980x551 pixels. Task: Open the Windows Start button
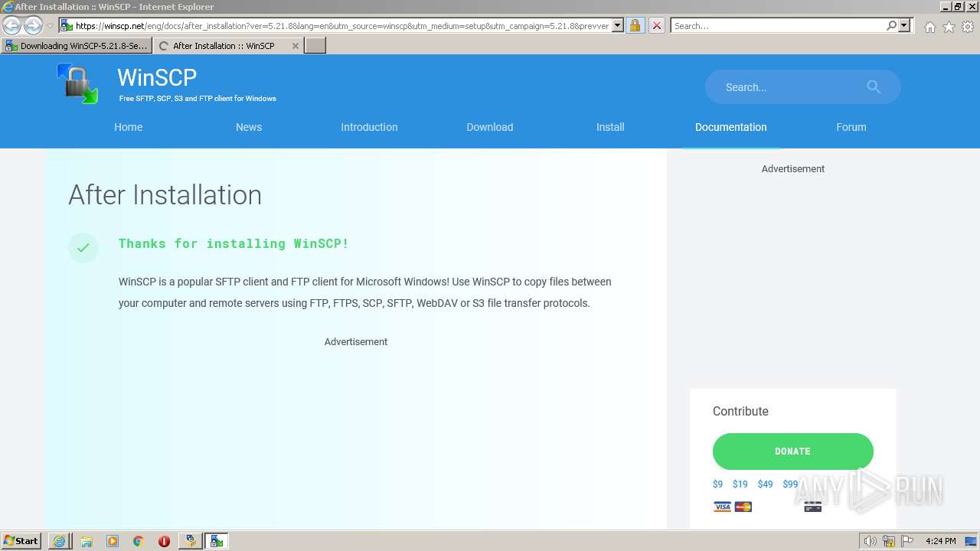[21, 541]
